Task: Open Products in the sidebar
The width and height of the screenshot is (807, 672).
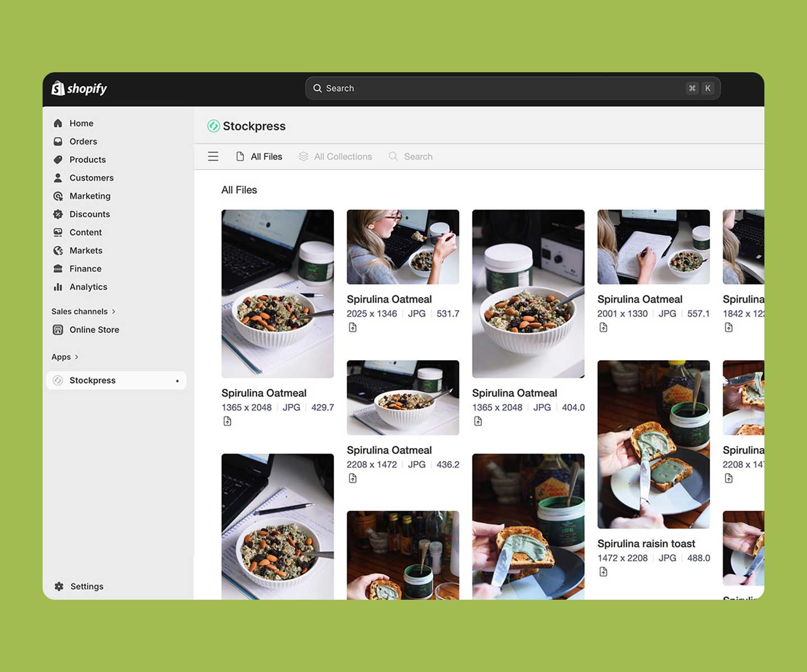Action: pos(87,160)
